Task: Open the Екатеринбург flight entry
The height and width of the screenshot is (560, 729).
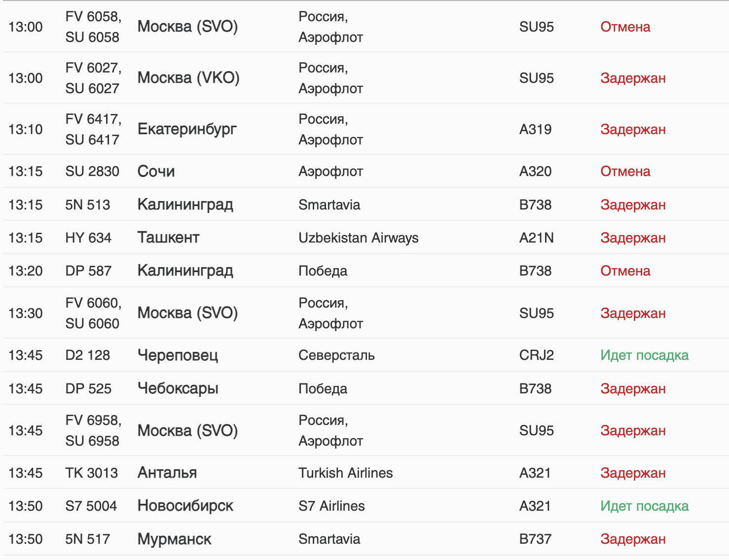Action: click(x=366, y=129)
